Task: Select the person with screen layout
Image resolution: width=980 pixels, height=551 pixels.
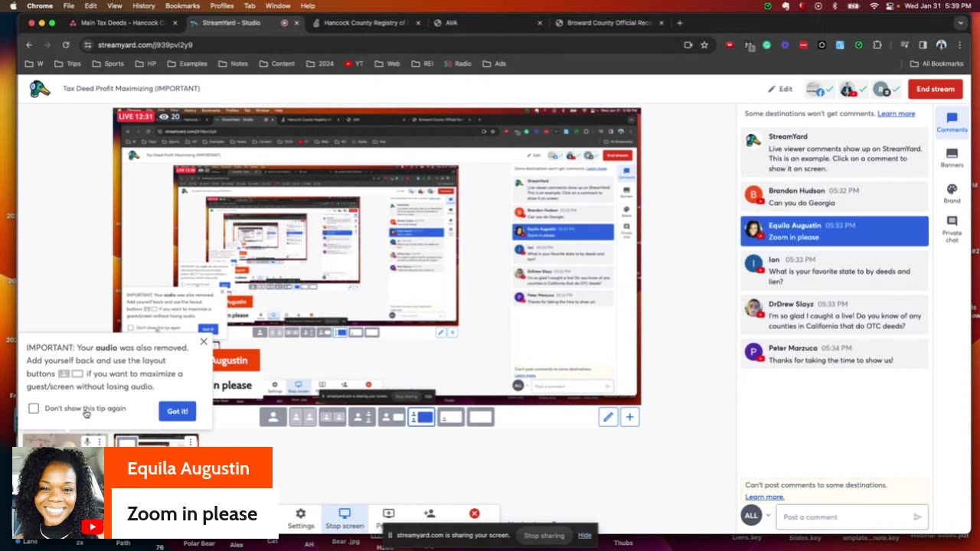Action: point(392,417)
